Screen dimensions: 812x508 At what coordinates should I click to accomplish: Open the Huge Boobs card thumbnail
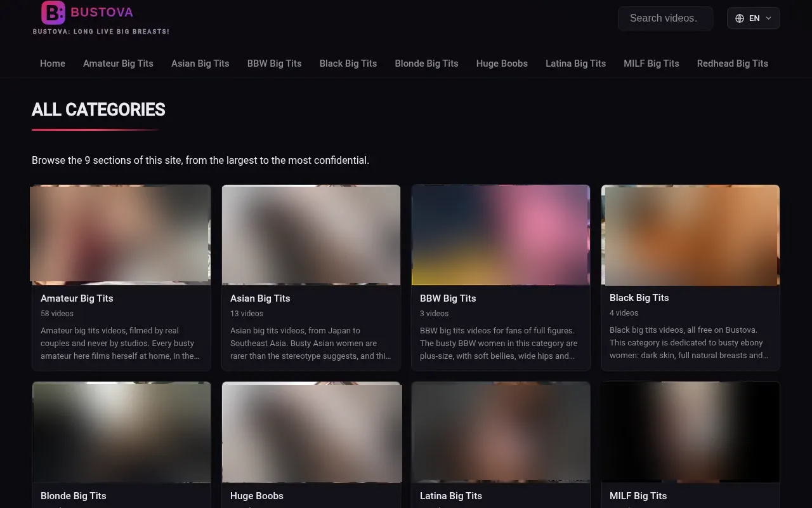click(x=311, y=432)
